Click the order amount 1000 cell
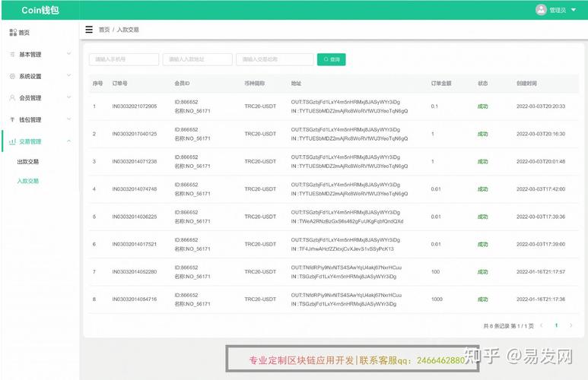Viewport: 588px width, 380px height. (437, 299)
